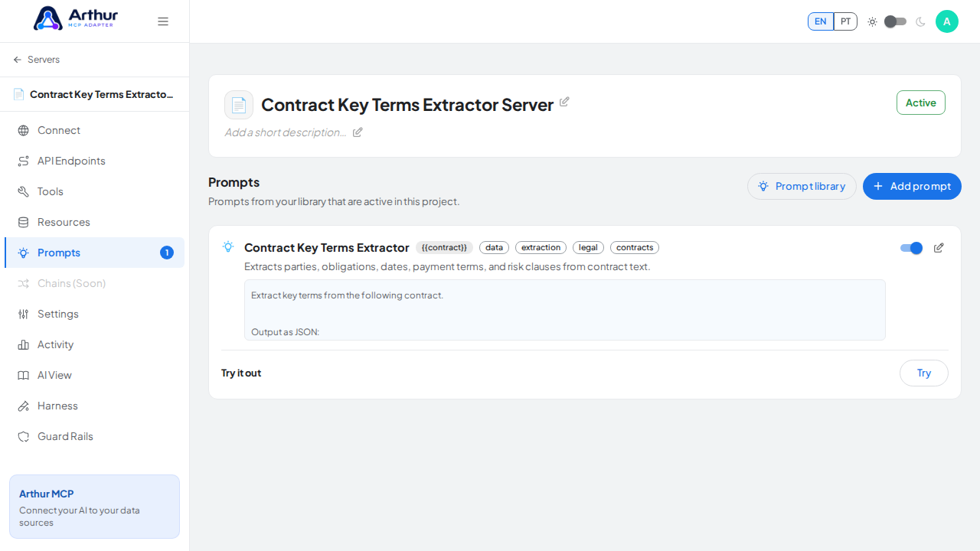The width and height of the screenshot is (980, 551).
Task: Click the lightbulb icon beside the prompt title
Action: [228, 246]
